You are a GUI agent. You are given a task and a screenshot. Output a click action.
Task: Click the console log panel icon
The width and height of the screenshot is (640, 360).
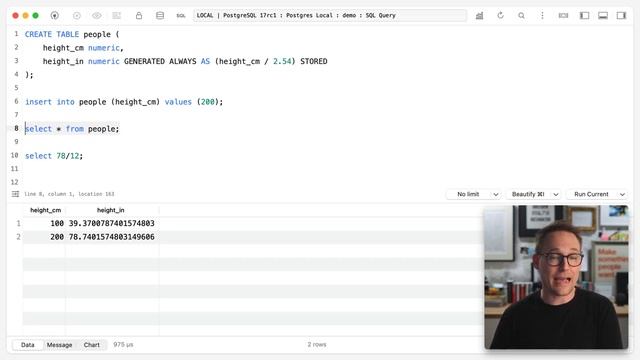pyautogui.click(x=563, y=16)
